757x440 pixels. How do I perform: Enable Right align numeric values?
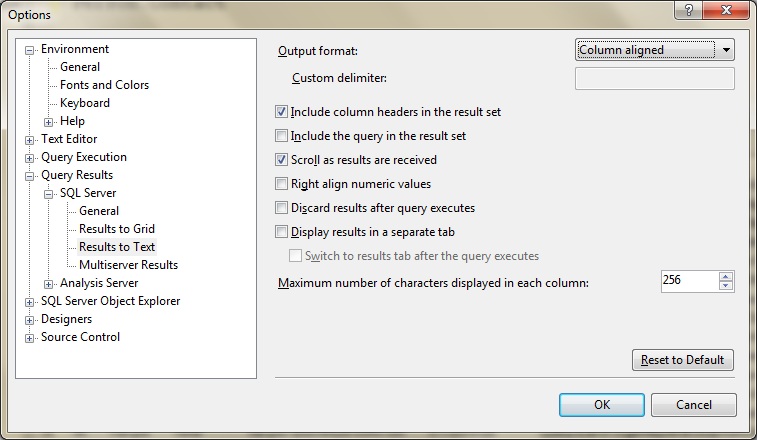click(x=282, y=184)
